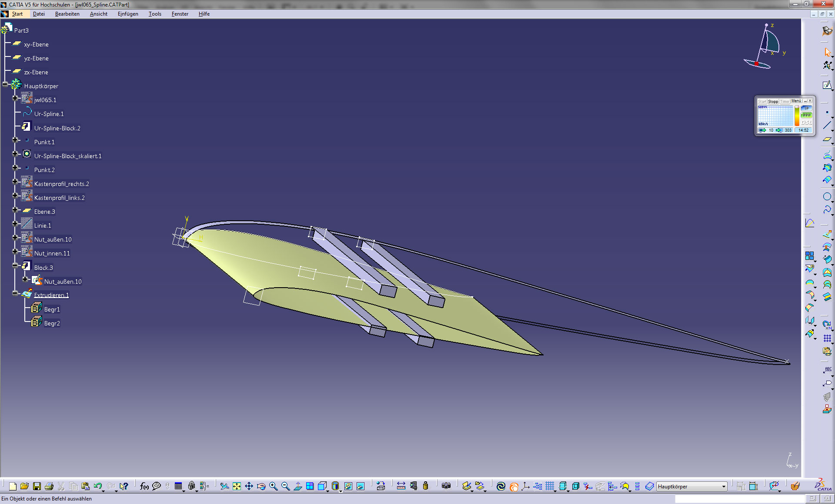Click the Select arrow tool

tap(827, 52)
